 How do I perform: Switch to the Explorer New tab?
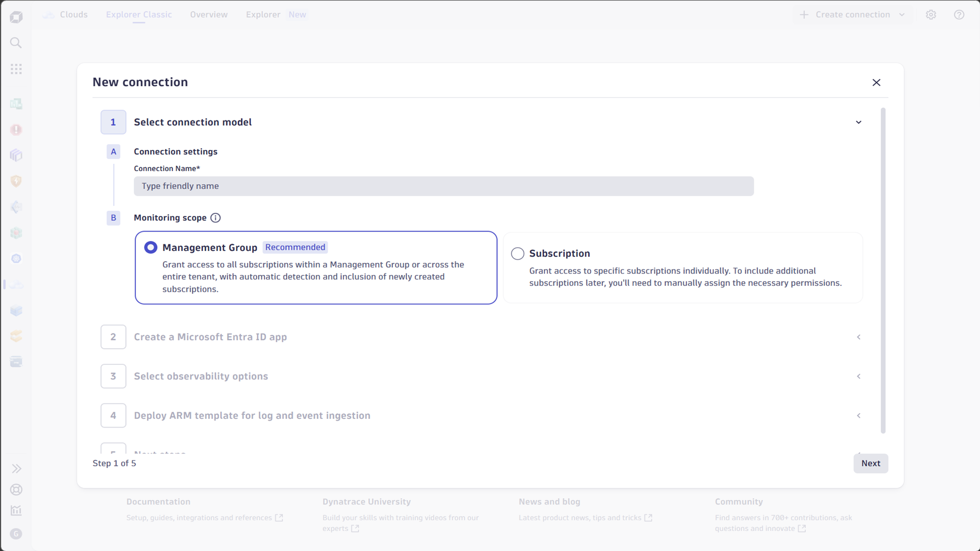(x=276, y=15)
